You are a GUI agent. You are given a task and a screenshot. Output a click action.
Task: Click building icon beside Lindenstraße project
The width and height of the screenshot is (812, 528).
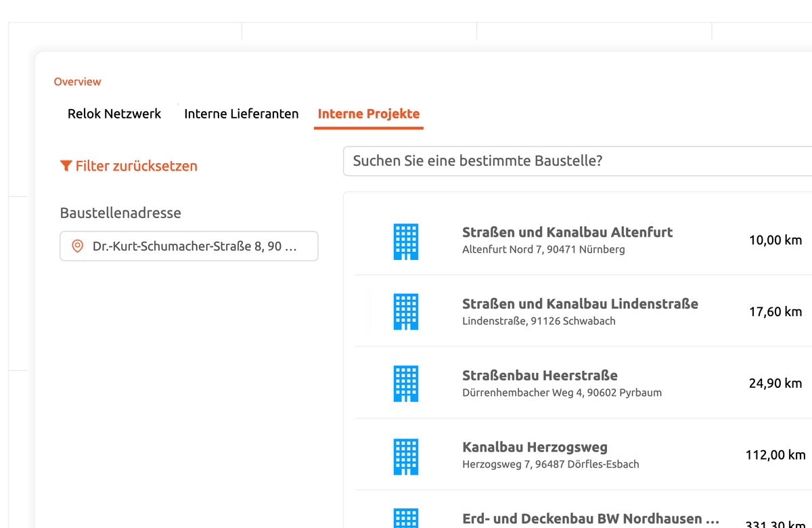[x=405, y=312]
